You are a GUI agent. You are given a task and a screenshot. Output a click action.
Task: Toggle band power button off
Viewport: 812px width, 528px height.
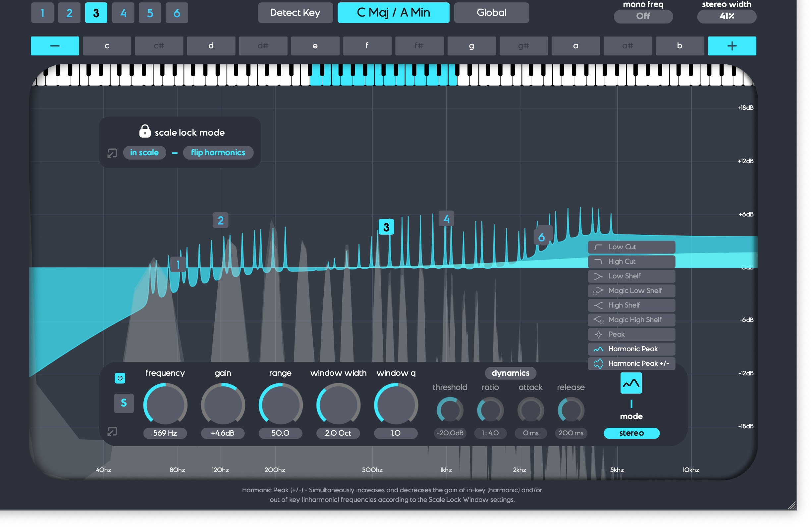coord(120,378)
